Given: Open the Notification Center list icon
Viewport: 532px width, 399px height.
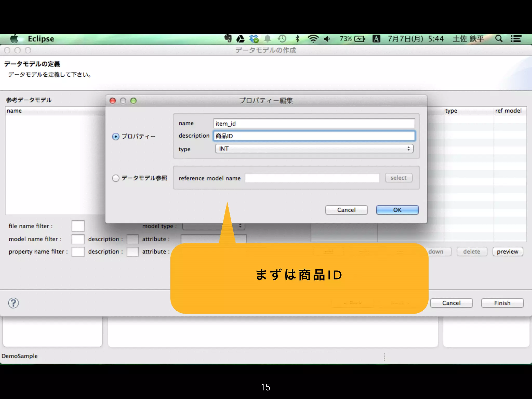Looking at the screenshot, I should [516, 39].
